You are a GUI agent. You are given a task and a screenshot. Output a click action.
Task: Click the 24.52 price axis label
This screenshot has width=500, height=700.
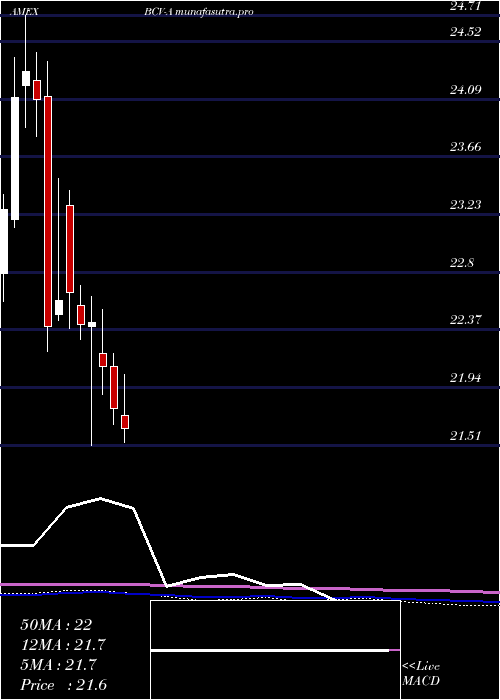tap(465, 32)
